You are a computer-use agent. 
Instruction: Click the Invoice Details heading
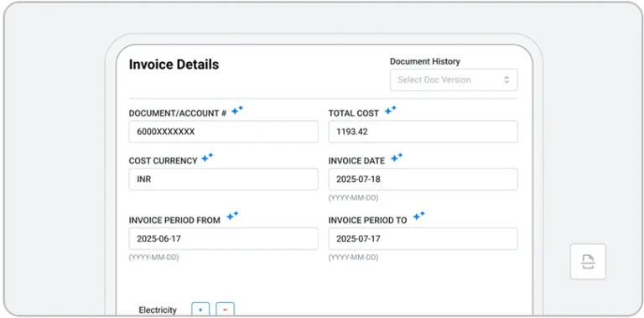[174, 65]
